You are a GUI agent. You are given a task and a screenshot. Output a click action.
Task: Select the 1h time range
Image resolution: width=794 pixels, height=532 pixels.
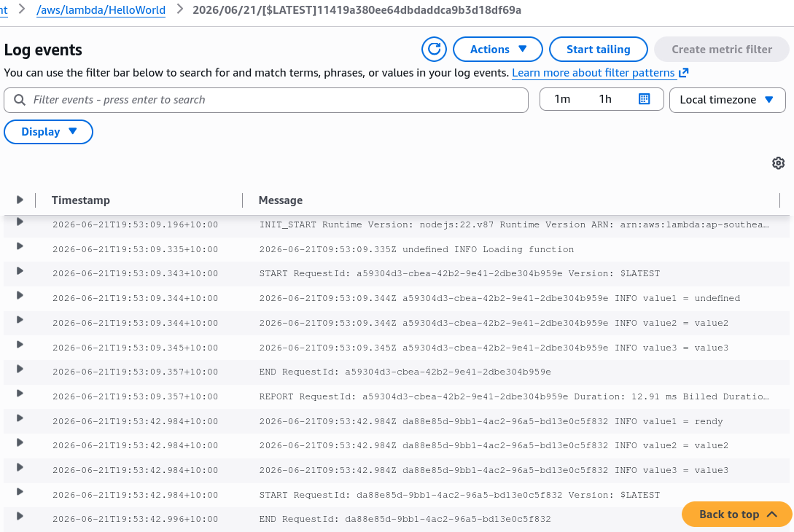pyautogui.click(x=605, y=98)
